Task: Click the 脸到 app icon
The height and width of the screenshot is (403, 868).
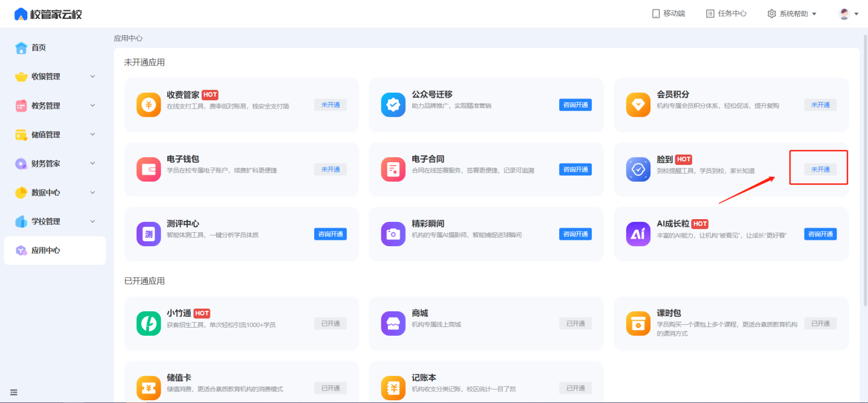Action: pos(638,169)
